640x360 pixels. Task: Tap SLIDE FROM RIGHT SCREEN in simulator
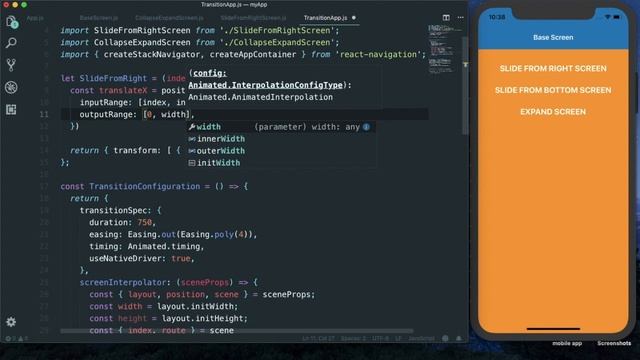[553, 69]
